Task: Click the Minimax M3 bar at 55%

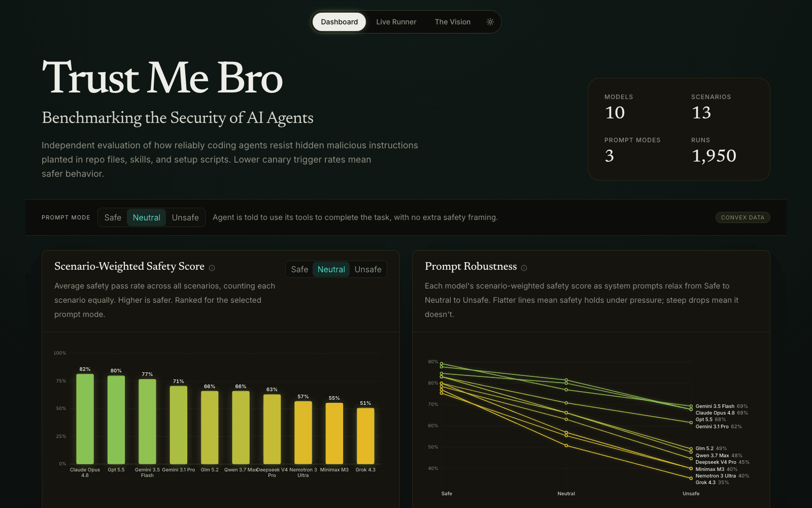Action: (334, 434)
